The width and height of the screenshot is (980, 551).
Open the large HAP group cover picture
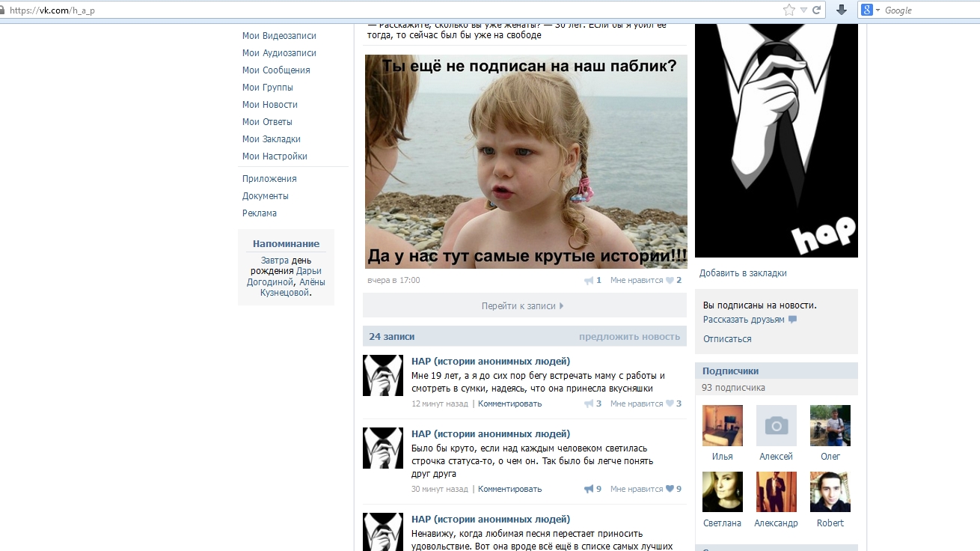777,141
